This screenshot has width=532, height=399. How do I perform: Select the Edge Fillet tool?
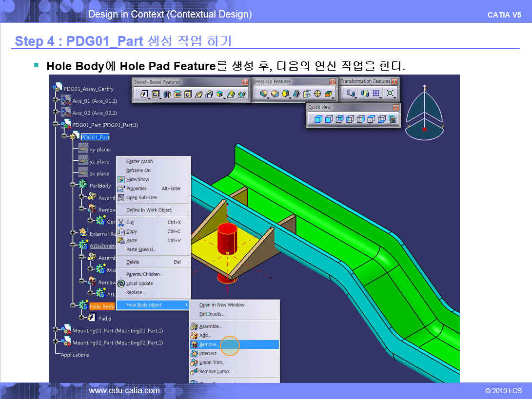pyautogui.click(x=264, y=94)
